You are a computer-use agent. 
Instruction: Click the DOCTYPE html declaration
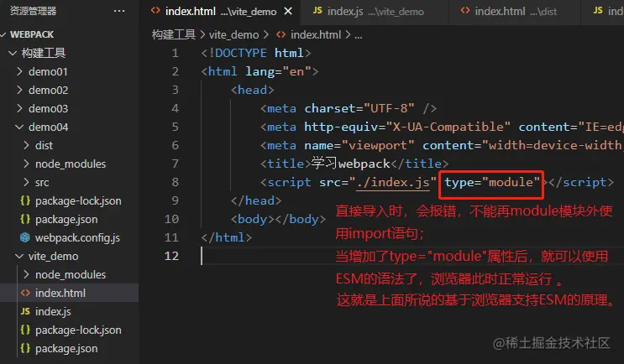click(256, 53)
